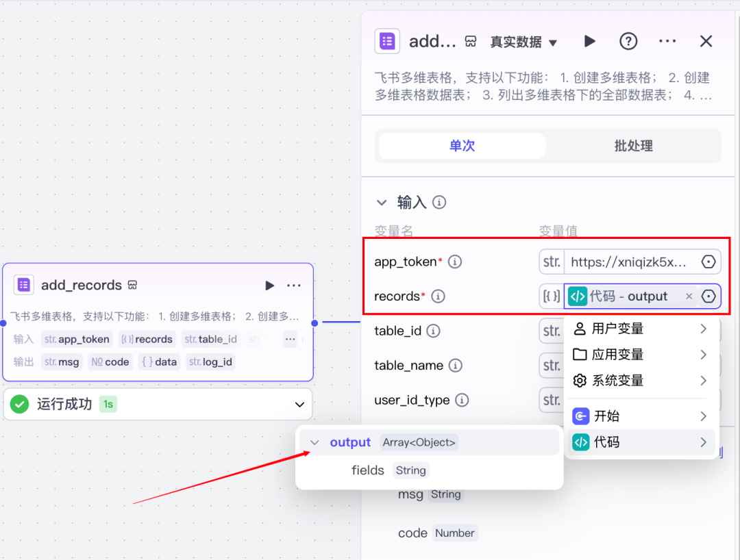The width and height of the screenshot is (740, 560).
Task: Click the node's right output connection port
Action: tap(314, 323)
